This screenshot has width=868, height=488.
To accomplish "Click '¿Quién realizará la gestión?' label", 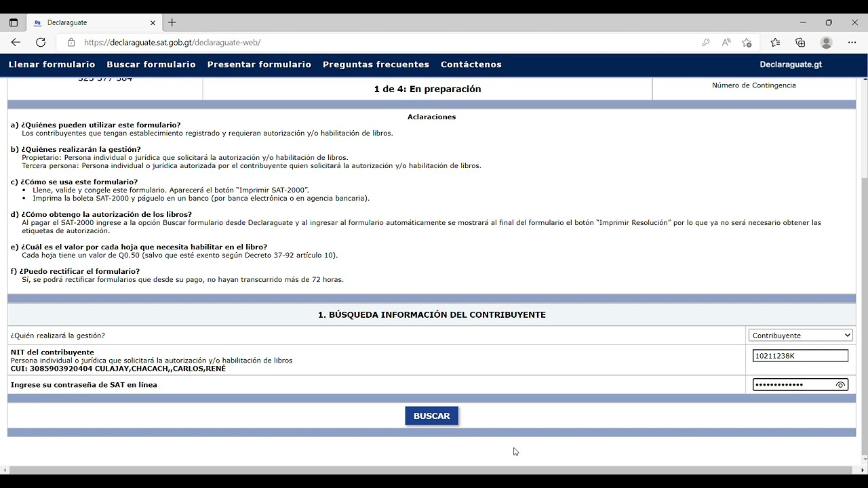I will [x=58, y=335].
